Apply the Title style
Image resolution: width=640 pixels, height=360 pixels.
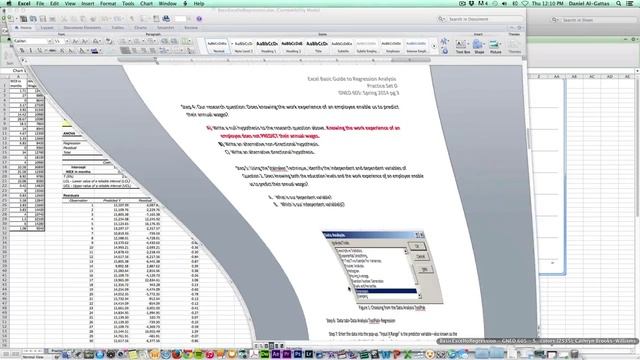click(318, 46)
